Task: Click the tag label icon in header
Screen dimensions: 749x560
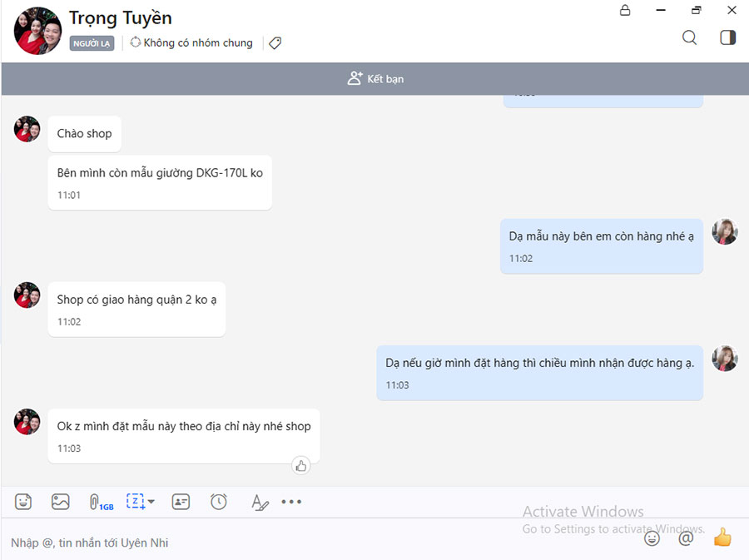Action: [x=275, y=42]
